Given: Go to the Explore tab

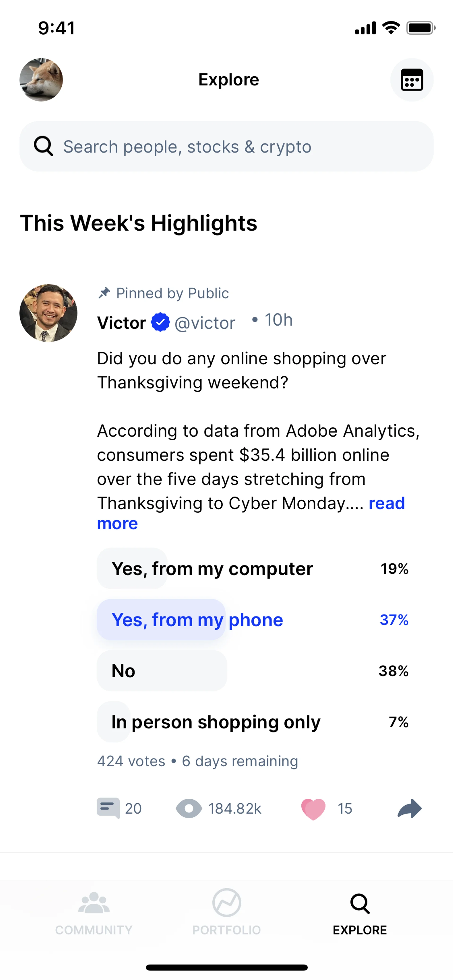Looking at the screenshot, I should tap(360, 912).
